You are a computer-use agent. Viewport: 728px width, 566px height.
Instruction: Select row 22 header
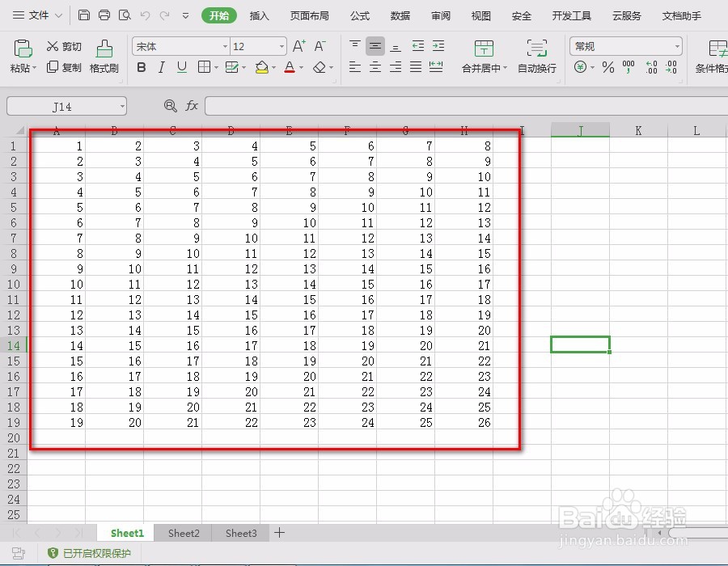pyautogui.click(x=14, y=469)
